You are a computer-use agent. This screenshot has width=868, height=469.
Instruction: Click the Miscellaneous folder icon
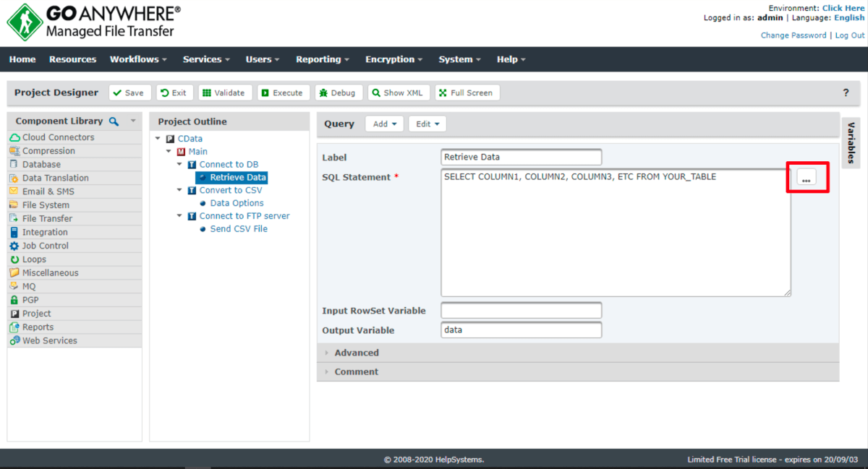(15, 273)
